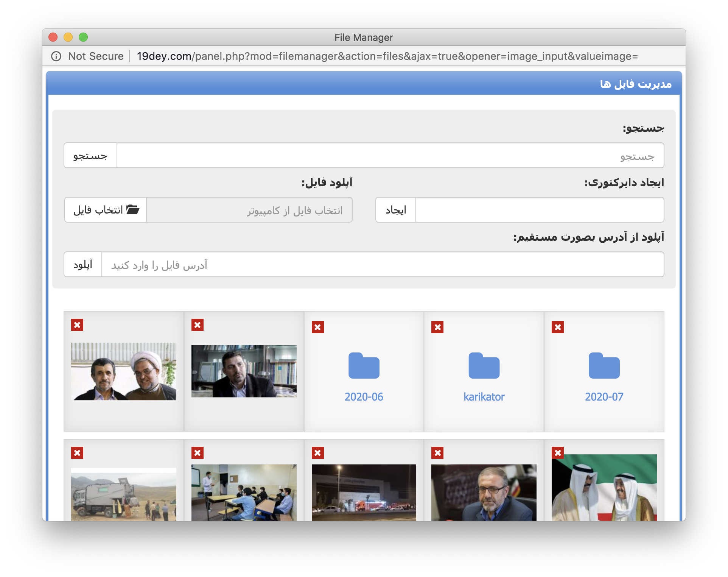Delete the 2020-06 folder with its red X
This screenshot has width=728, height=577.
pos(317,327)
